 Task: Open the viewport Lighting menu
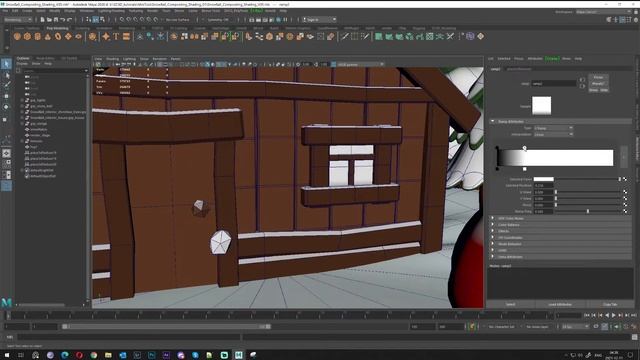(129, 59)
